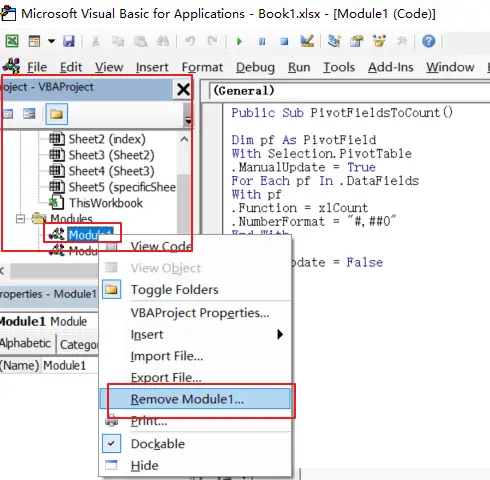490x480 pixels.
Task: Select Module1 in the project tree
Action: click(81, 234)
